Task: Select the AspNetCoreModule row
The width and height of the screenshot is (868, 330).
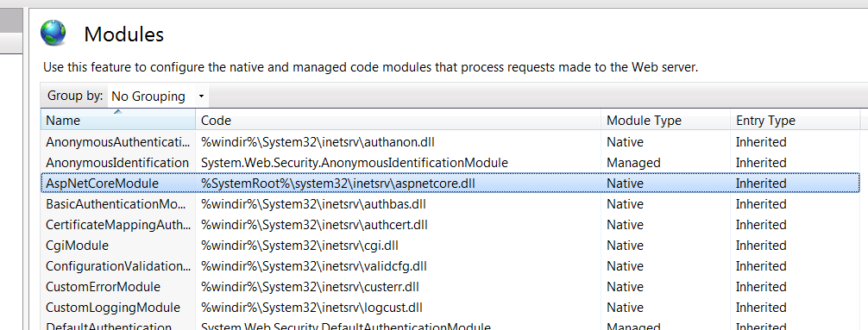Action: [x=450, y=183]
